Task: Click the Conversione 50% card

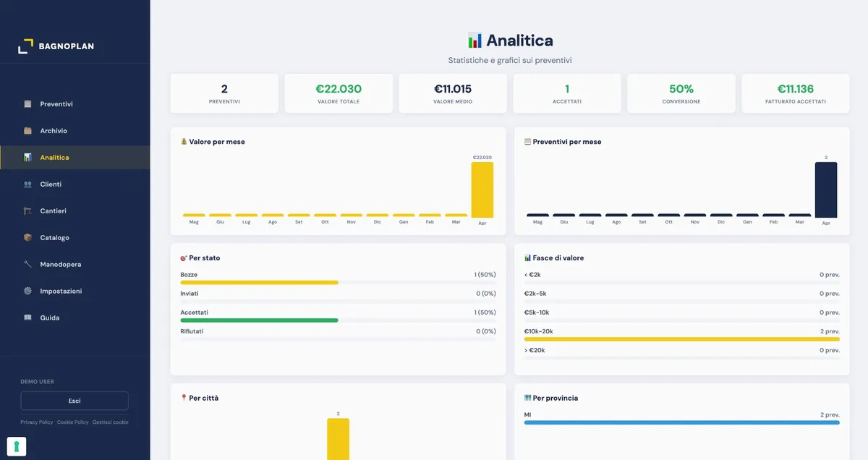Action: tap(681, 93)
